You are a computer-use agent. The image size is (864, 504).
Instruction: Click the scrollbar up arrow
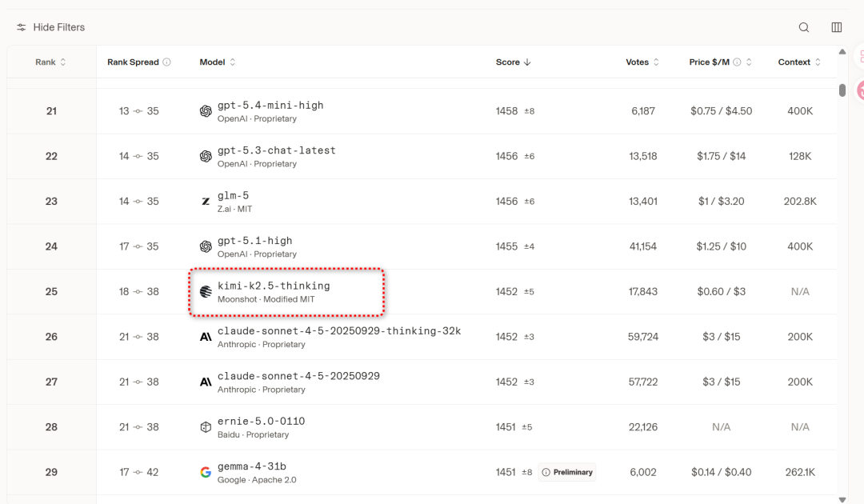tap(842, 52)
